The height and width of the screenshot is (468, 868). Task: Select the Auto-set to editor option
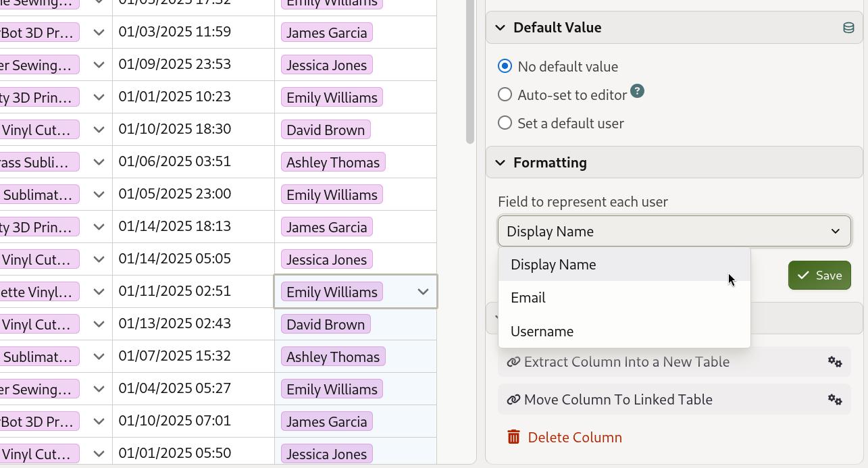[x=505, y=95]
